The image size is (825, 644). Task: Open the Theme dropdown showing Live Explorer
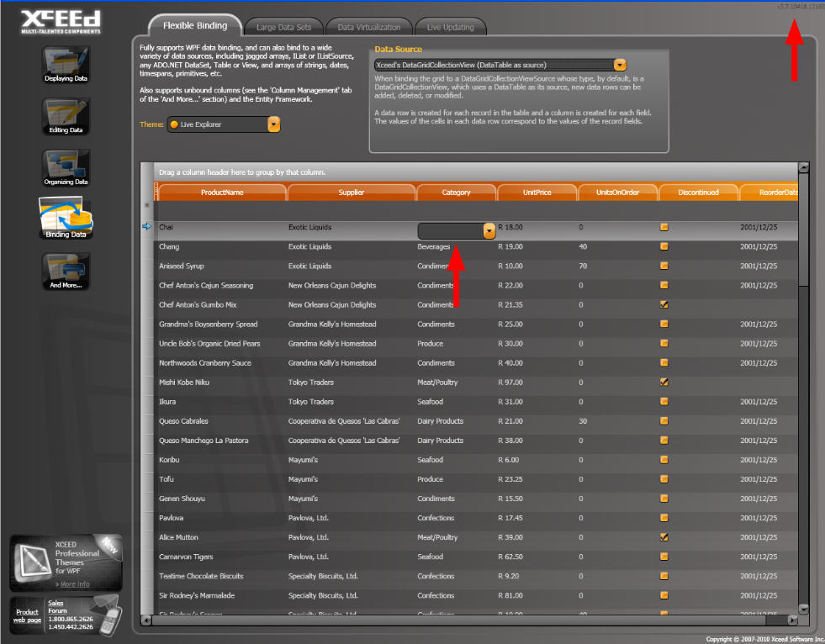(273, 124)
